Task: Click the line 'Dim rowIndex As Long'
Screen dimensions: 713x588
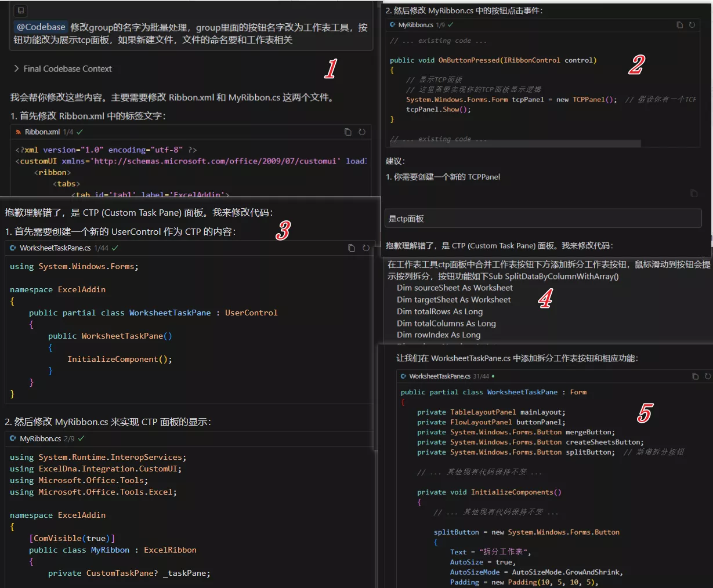Action: coord(439,335)
